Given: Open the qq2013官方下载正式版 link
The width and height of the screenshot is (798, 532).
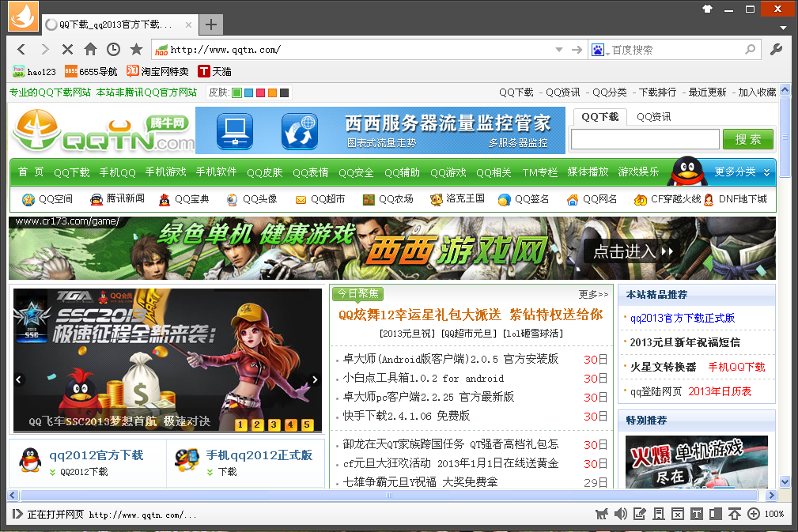Looking at the screenshot, I should (682, 318).
